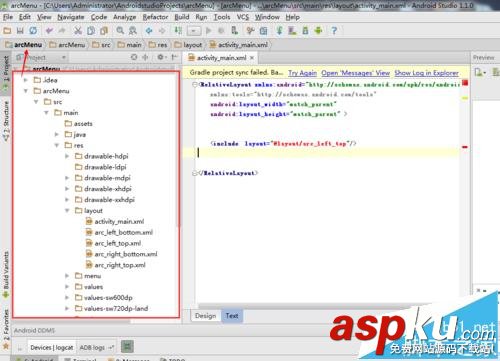This screenshot has width=500, height=361.
Task: Open the VCS menu
Action: click(243, 17)
